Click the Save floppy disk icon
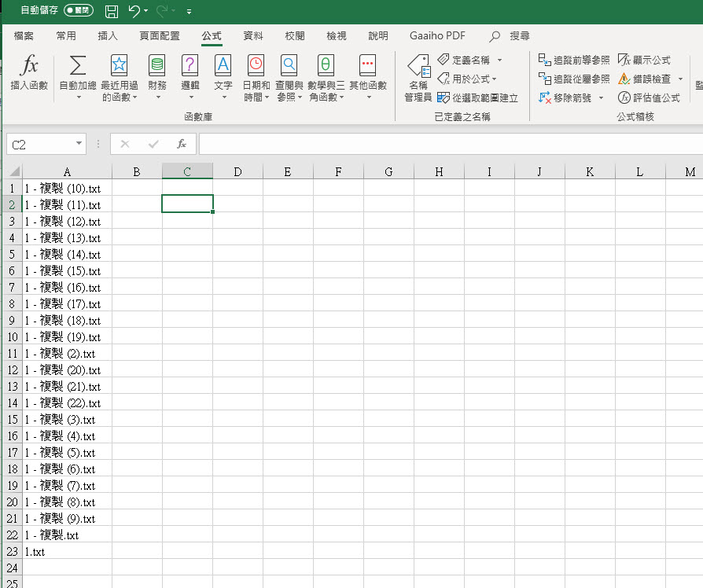The image size is (703, 588). [112, 11]
